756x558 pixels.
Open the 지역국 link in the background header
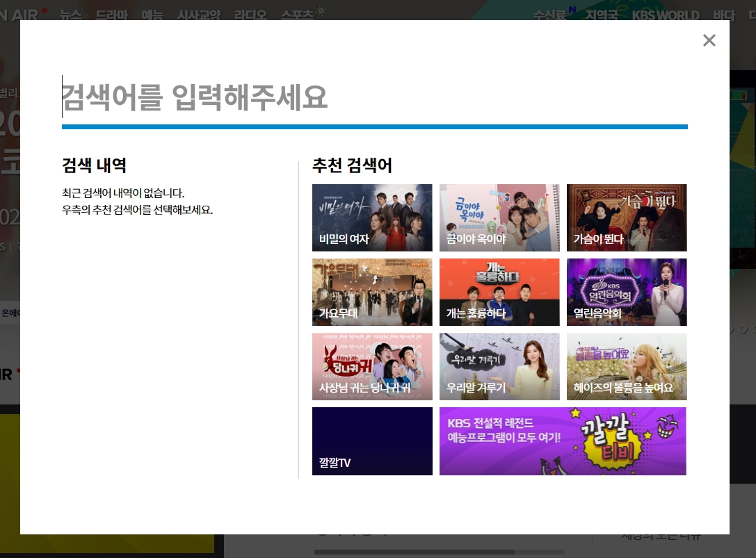point(602,15)
